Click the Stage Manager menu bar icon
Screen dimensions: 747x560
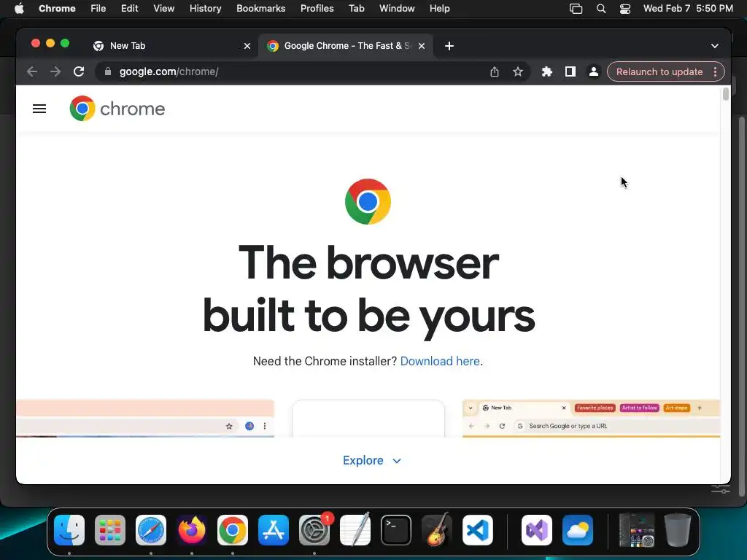point(576,9)
